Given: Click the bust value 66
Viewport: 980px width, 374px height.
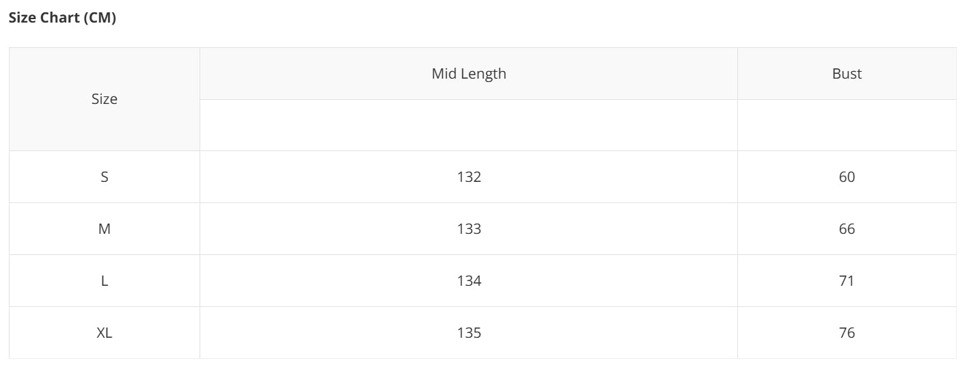Looking at the screenshot, I should (x=847, y=229).
